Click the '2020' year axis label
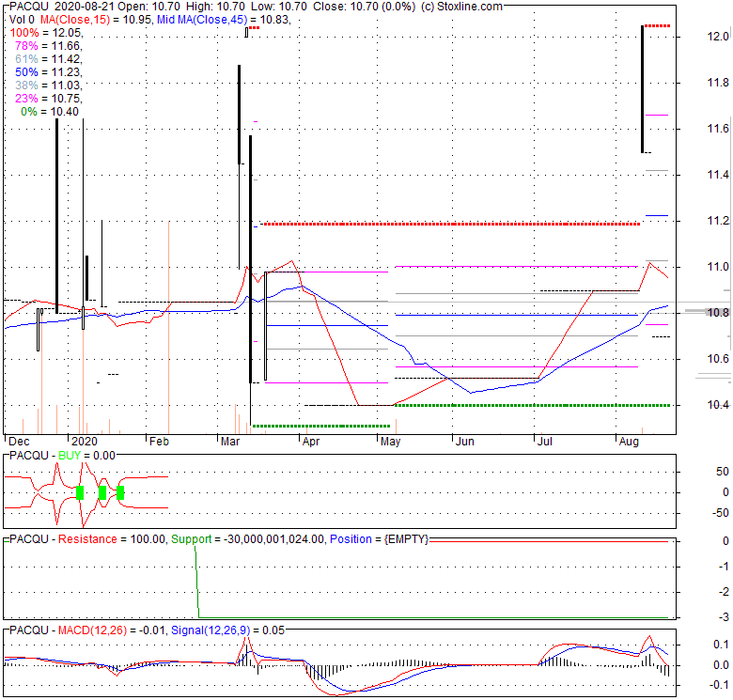The image size is (733, 700). [x=85, y=442]
